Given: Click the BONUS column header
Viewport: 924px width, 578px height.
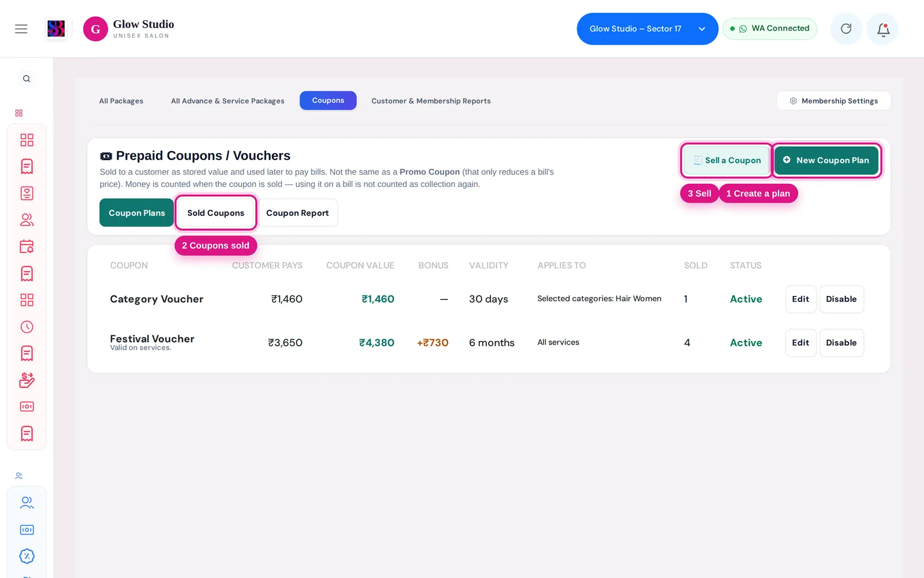Looking at the screenshot, I should pos(433,265).
